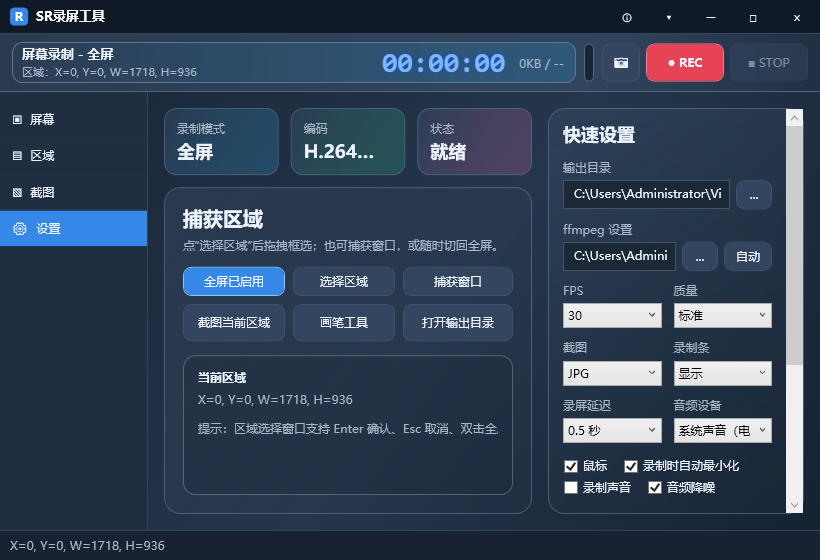
Task: Open the 音频设备 dropdown showing 系统声音
Action: 722,430
